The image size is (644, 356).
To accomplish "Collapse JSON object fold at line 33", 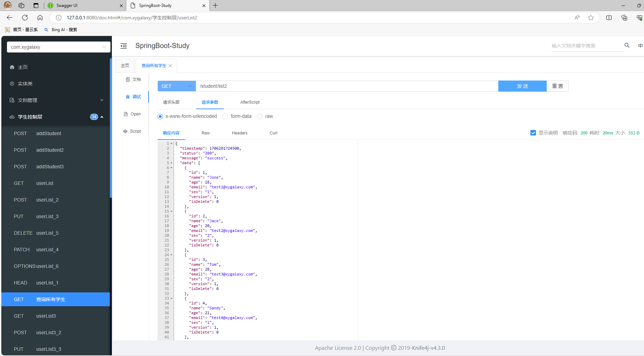I will (171, 298).
